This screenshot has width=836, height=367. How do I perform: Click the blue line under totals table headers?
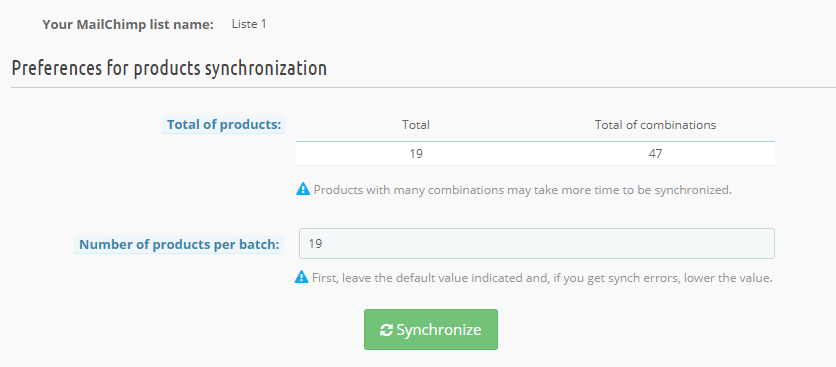pyautogui.click(x=535, y=142)
